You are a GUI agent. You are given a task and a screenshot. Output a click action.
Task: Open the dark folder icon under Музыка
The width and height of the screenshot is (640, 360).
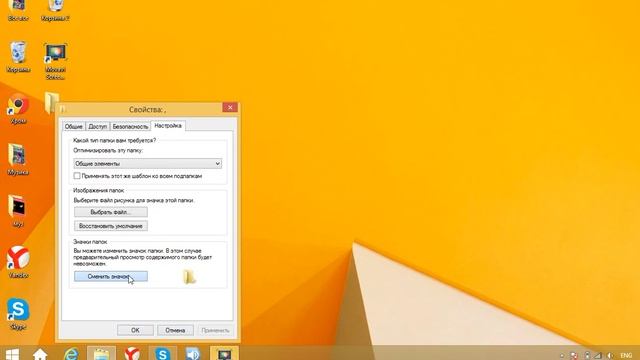(x=18, y=210)
